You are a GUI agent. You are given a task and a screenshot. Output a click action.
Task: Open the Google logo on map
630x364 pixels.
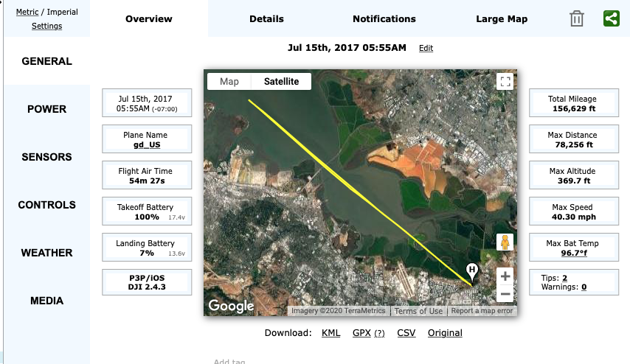click(231, 306)
